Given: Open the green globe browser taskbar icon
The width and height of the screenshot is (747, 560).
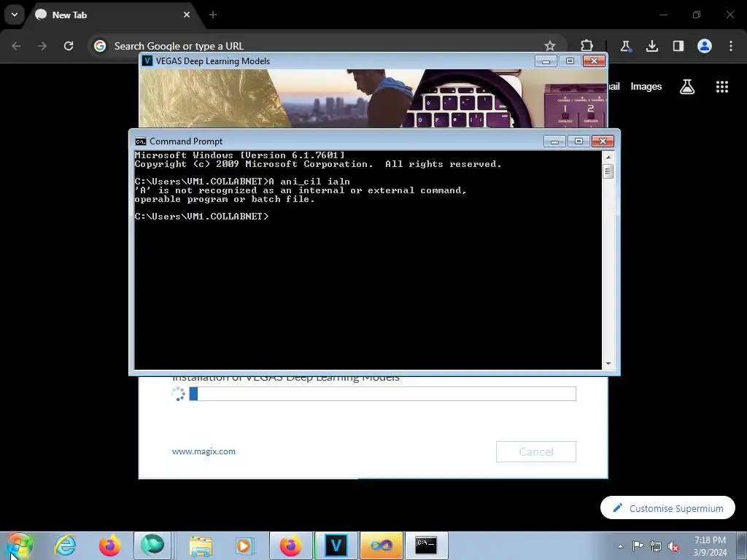Looking at the screenshot, I should 152,545.
